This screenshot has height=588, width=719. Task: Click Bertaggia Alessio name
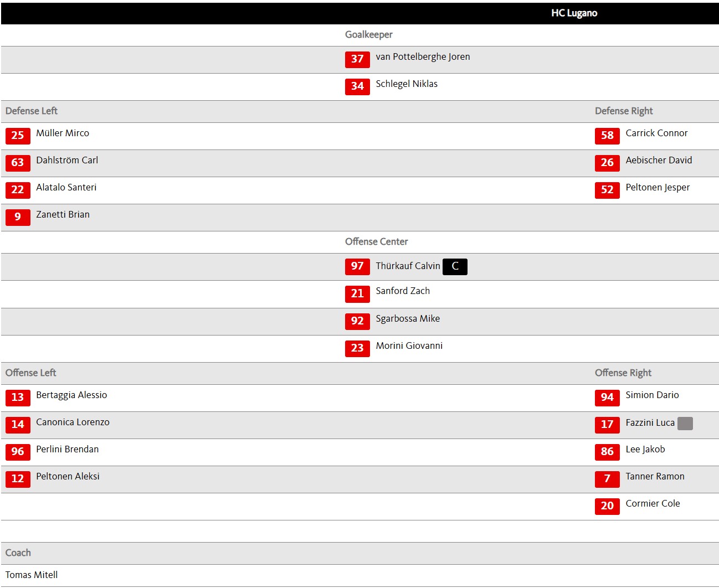(x=71, y=395)
